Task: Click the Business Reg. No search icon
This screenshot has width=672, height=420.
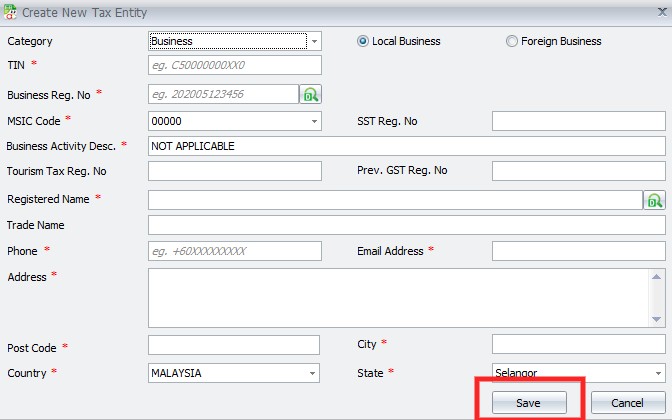Action: coord(311,94)
